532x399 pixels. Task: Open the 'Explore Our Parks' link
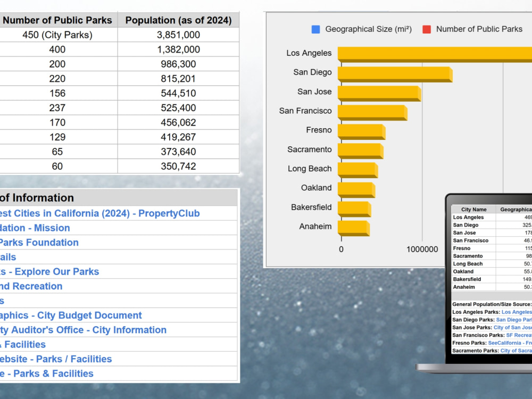tap(49, 272)
